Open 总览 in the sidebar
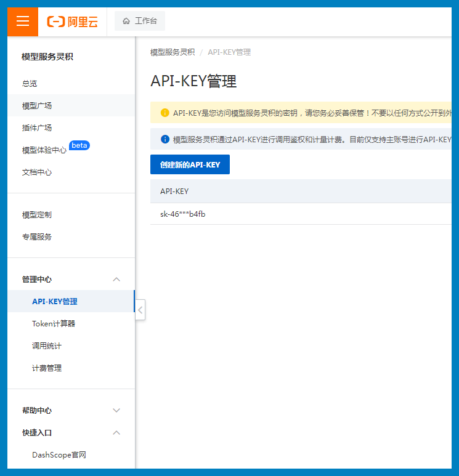This screenshot has width=459, height=476. 30,84
